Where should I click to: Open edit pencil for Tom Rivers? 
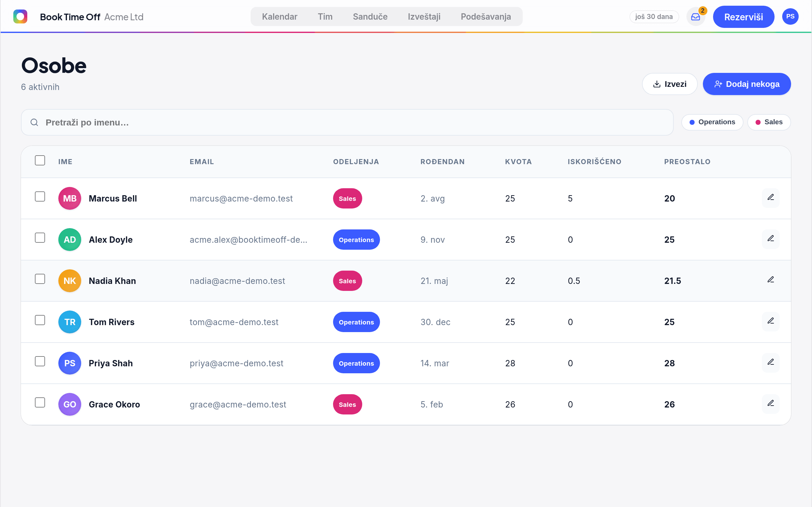[x=771, y=322]
